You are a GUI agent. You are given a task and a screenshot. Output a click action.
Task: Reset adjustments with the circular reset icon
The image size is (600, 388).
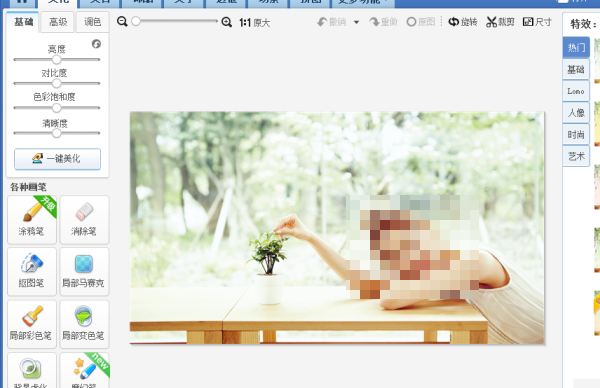pos(96,44)
